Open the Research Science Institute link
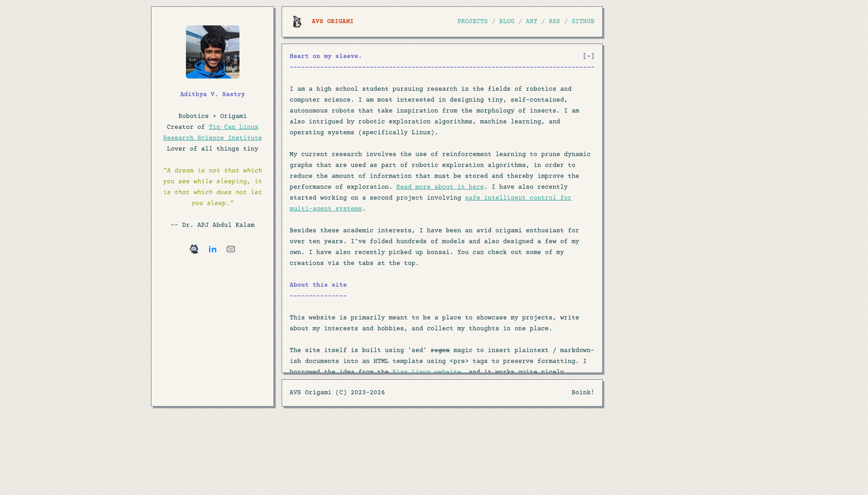 pyautogui.click(x=213, y=138)
